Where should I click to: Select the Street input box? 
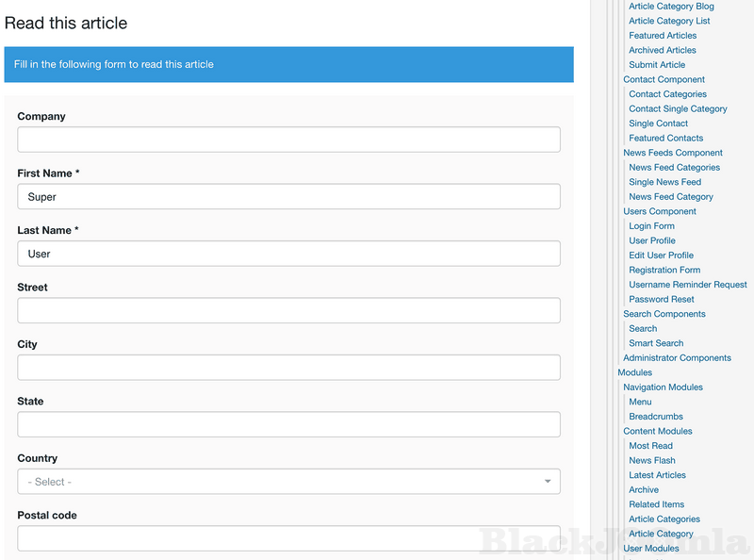pyautogui.click(x=288, y=311)
